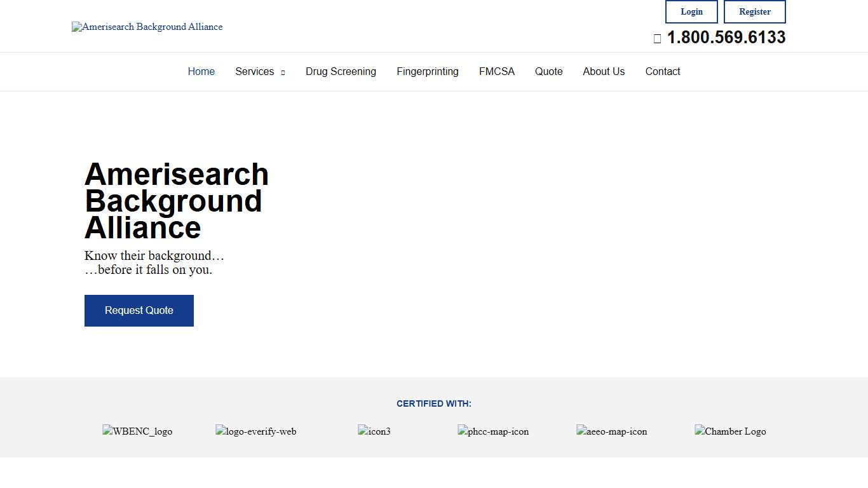Click the phone icon beside the number
Image resolution: width=868 pixels, height=488 pixels.
pos(658,38)
